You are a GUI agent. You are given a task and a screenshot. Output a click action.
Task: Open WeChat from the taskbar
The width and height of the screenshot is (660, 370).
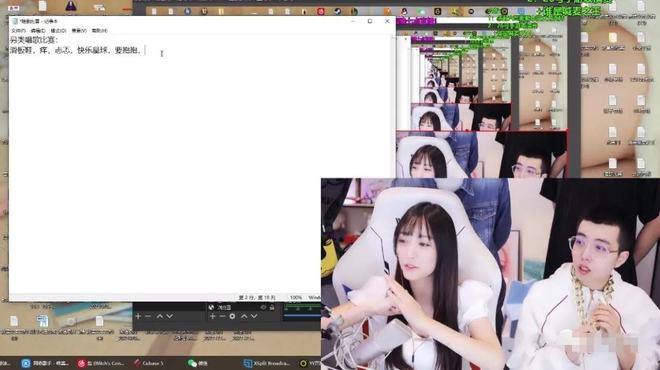click(x=198, y=363)
